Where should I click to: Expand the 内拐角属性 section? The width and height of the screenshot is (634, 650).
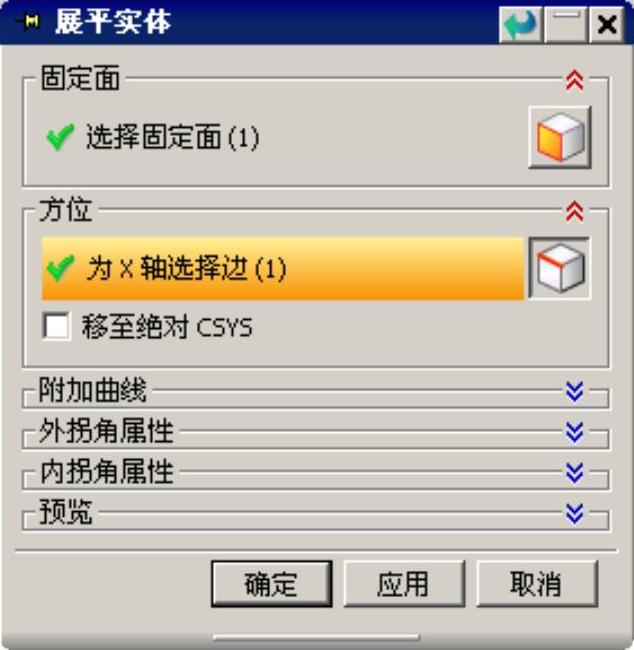coord(575,473)
